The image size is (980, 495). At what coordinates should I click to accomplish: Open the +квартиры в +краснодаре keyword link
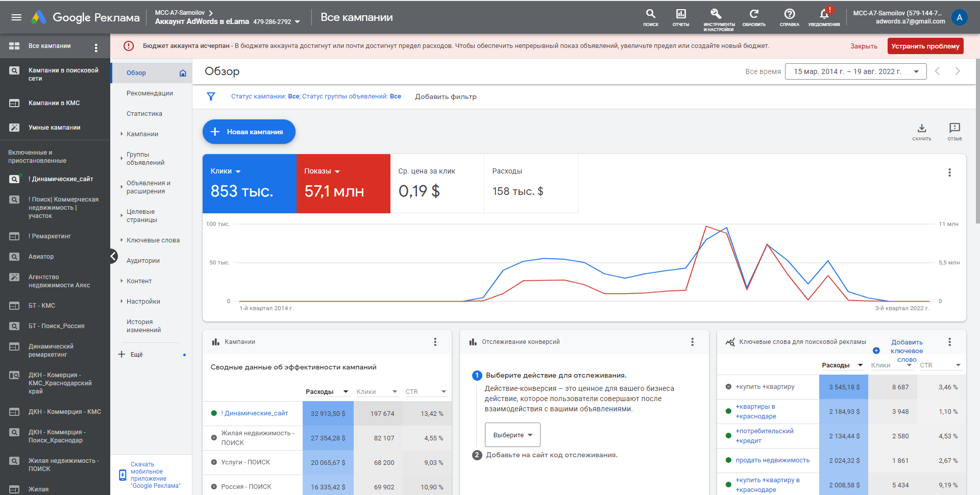click(755, 411)
